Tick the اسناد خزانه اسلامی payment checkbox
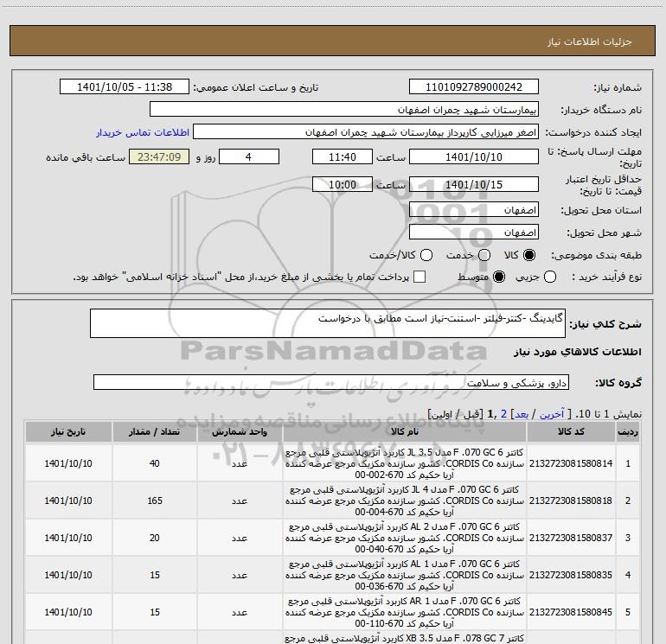 pyautogui.click(x=419, y=277)
